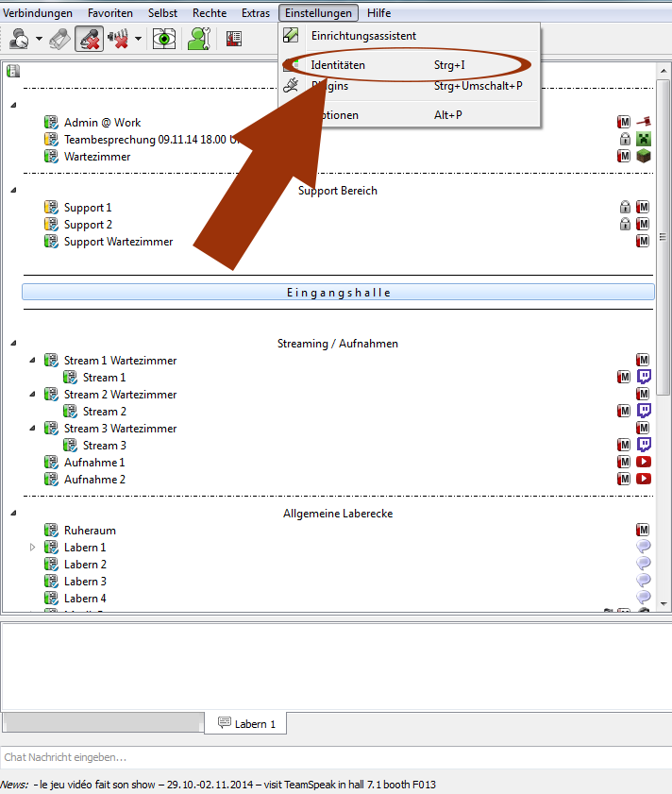Viewport: 672px width, 794px height.
Task: Open the Selbst menu
Action: [162, 12]
